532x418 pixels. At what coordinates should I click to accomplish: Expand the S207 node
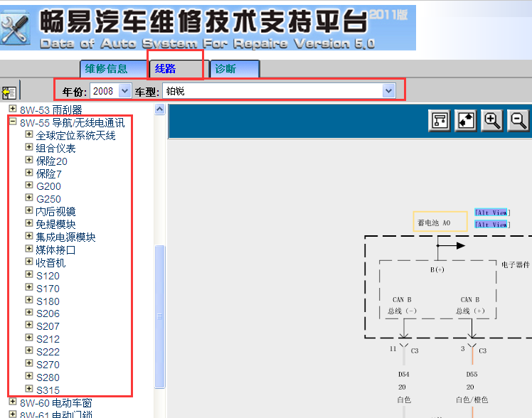(x=29, y=325)
